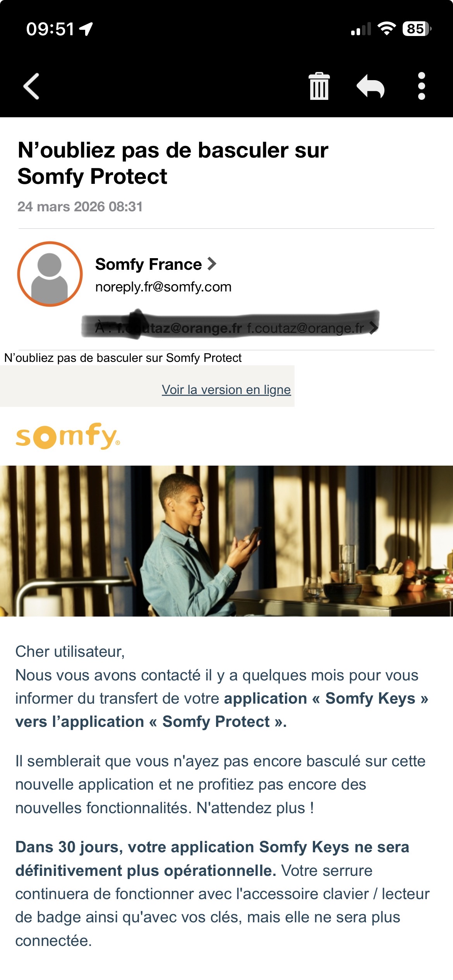The image size is (453, 980).
Task: Open the three-dot more options menu
Action: (x=421, y=86)
